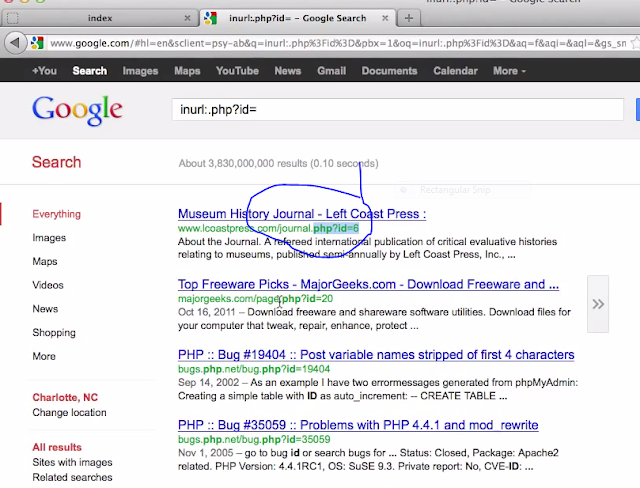Open Museum History Journal result
Screen dimensions: 640x488
(302, 214)
